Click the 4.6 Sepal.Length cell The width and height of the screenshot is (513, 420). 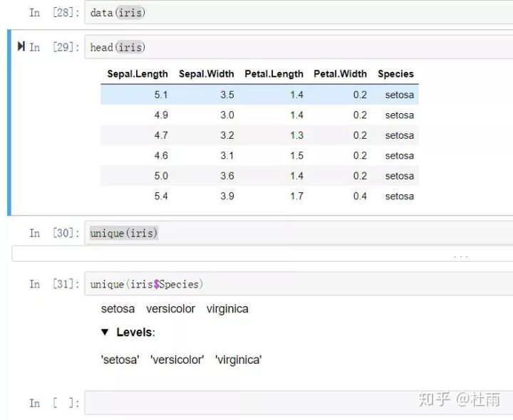[x=161, y=156]
